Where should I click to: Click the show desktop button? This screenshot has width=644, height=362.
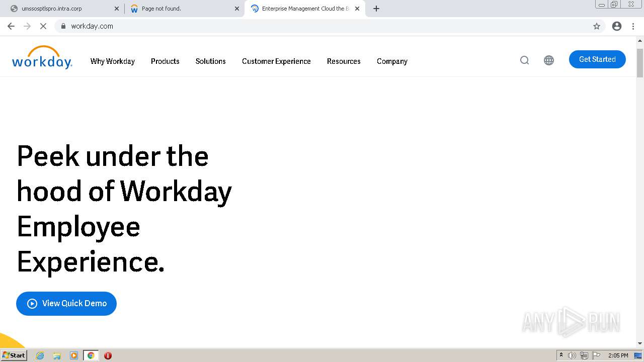point(638,355)
